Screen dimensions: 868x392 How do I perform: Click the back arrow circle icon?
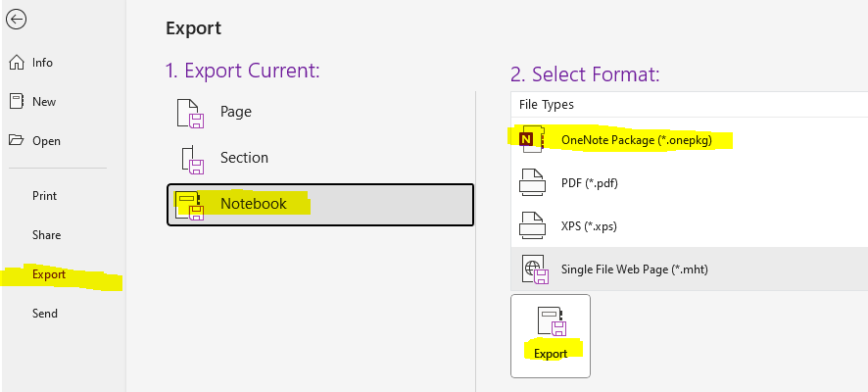[18, 20]
